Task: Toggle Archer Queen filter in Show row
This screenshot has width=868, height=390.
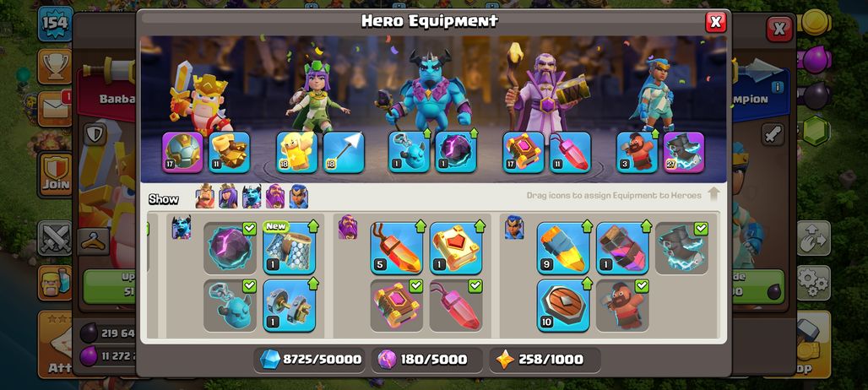Action: coord(228,197)
